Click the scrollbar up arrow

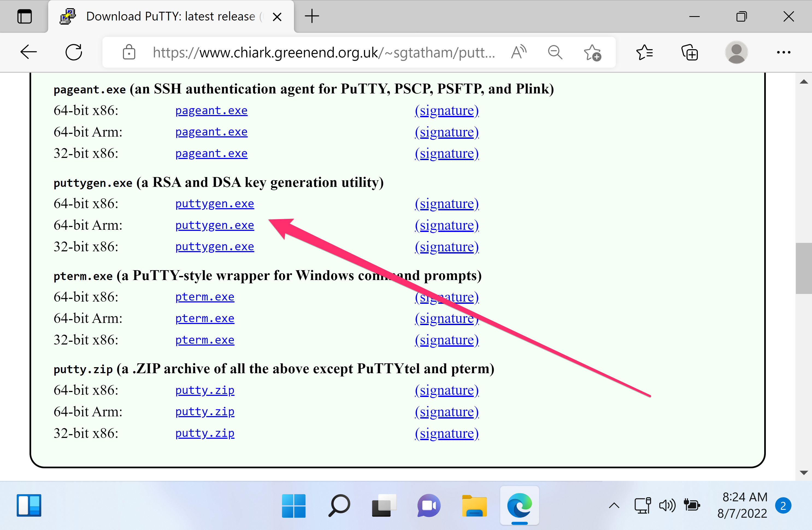(804, 81)
